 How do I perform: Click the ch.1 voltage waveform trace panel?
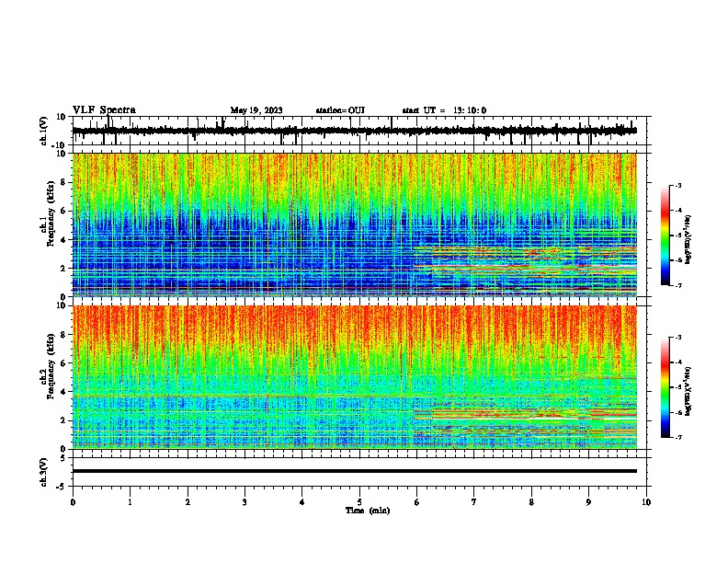click(x=361, y=131)
